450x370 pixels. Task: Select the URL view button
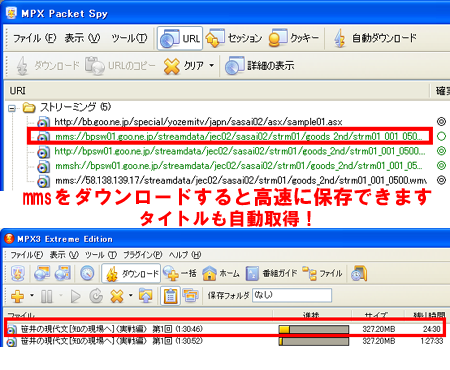180,38
